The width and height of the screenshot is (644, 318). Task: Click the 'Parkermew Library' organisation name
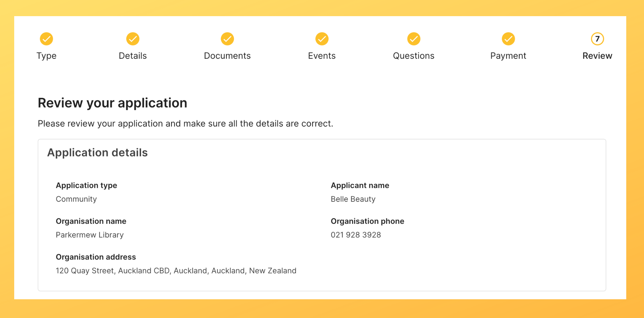[x=90, y=235]
